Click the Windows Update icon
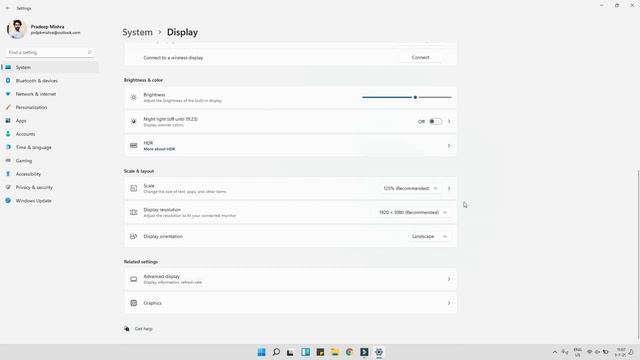Screen dimensions: 640x360 pos(8,200)
